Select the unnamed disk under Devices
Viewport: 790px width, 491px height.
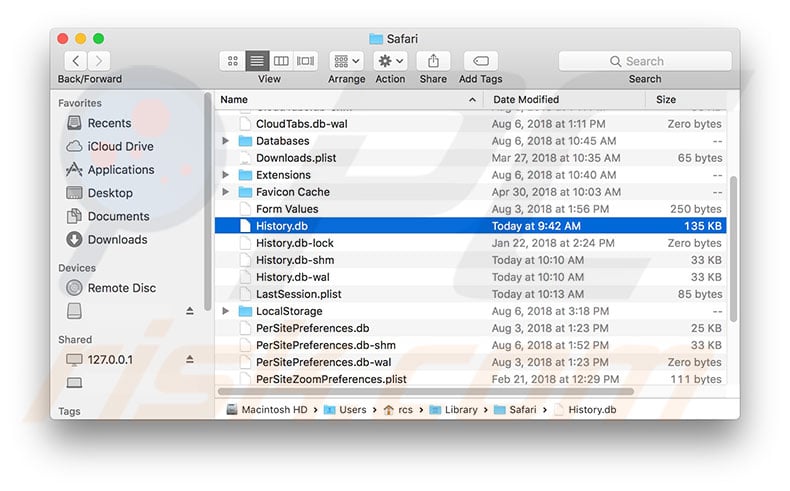tap(74, 311)
